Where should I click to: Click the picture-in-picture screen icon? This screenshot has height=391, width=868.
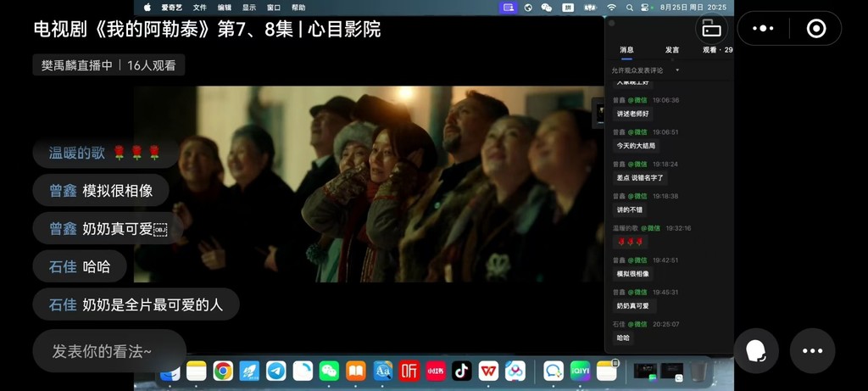pyautogui.click(x=711, y=30)
